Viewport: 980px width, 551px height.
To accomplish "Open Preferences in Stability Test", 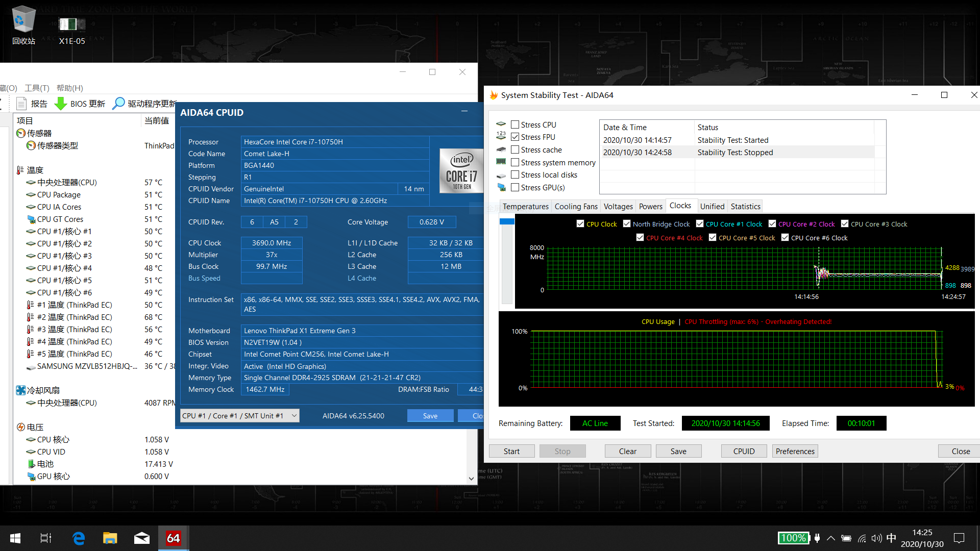I will pos(795,451).
